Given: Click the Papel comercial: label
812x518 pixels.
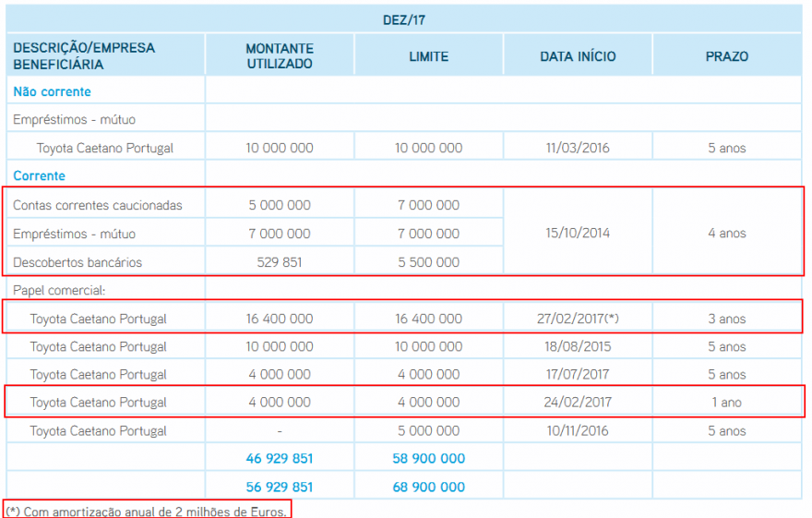Looking at the screenshot, I should coord(59,291).
